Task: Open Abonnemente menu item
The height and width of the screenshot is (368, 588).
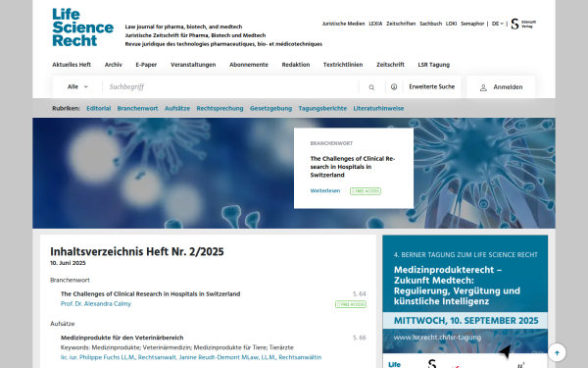Action: coord(249,65)
